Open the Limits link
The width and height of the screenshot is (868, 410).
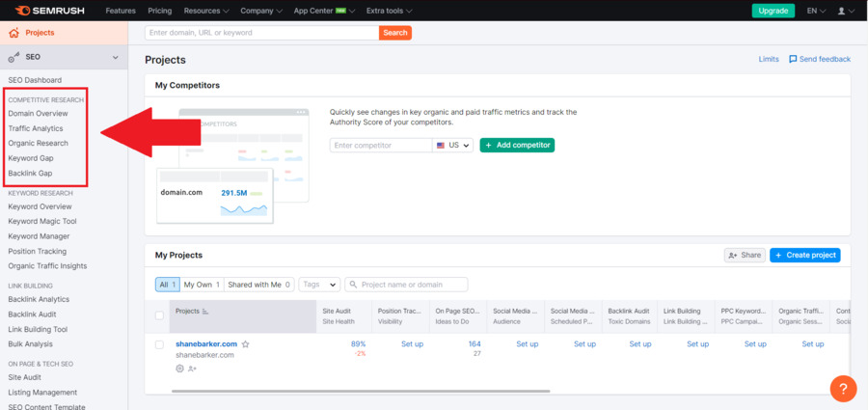click(769, 59)
